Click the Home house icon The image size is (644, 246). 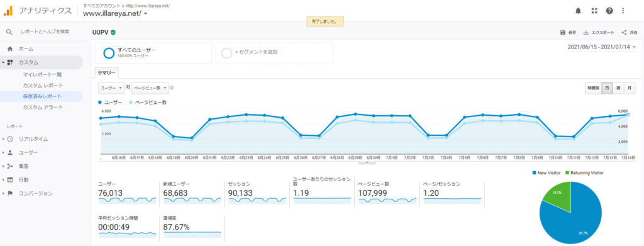click(x=10, y=48)
